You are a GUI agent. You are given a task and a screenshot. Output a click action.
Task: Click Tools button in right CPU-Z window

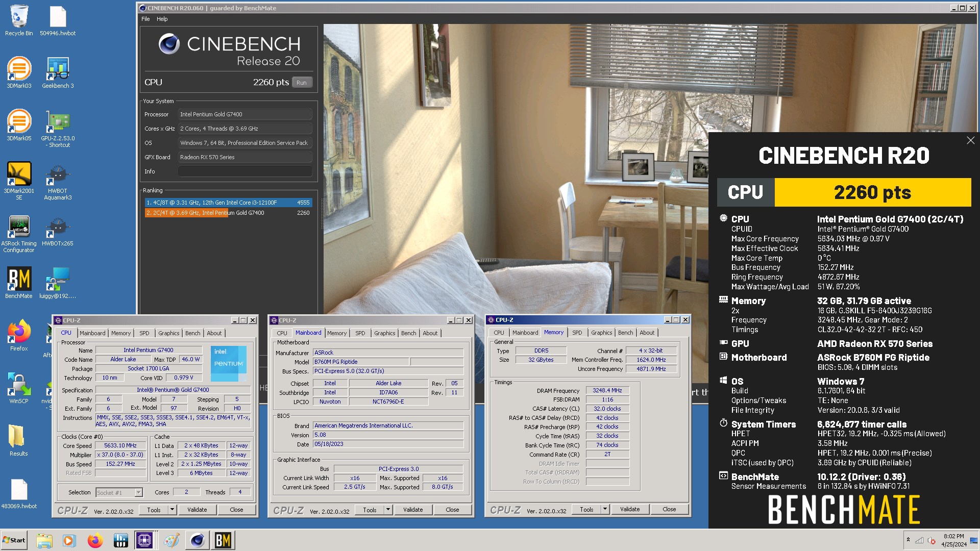(x=586, y=509)
